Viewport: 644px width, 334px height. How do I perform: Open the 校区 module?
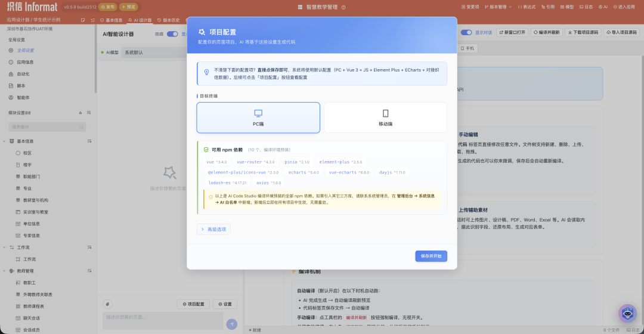[27, 153]
